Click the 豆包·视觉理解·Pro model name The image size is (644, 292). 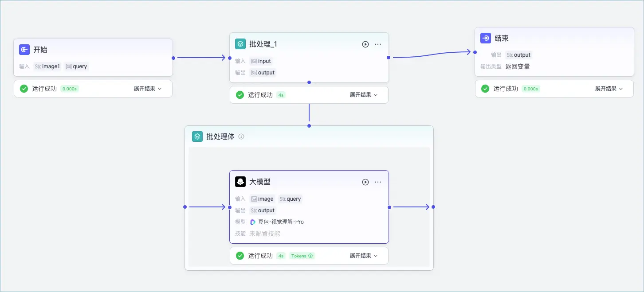pos(281,222)
